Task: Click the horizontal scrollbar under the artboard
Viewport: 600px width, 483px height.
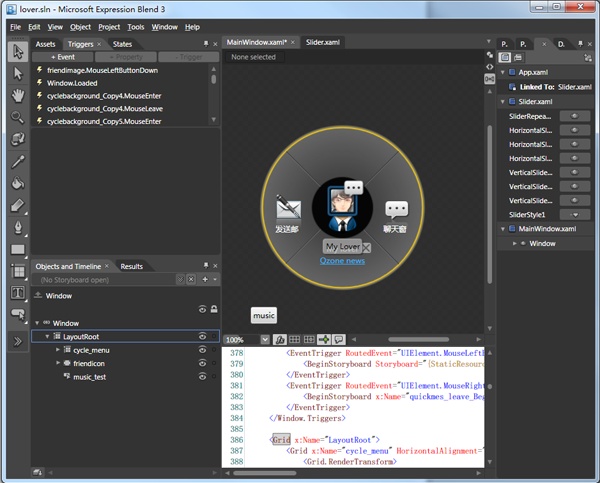Action: pyautogui.click(x=420, y=340)
